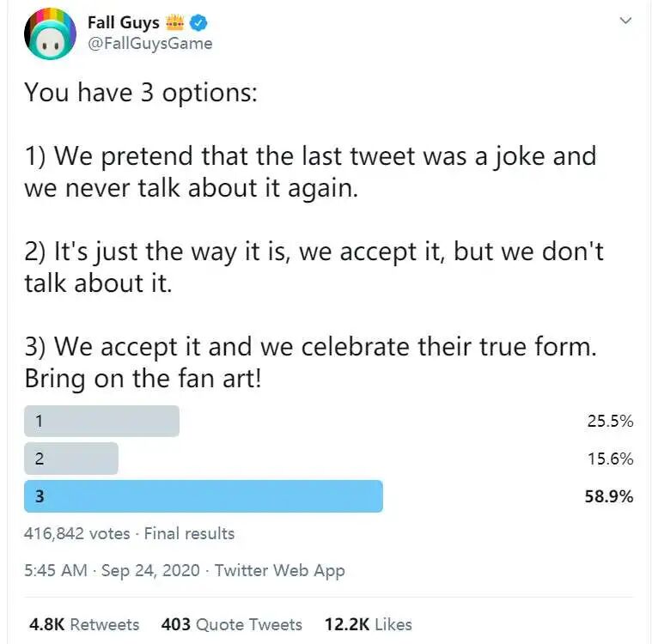The height and width of the screenshot is (644, 652).
Task: Click the 58.9% poll result
Action: tap(609, 496)
